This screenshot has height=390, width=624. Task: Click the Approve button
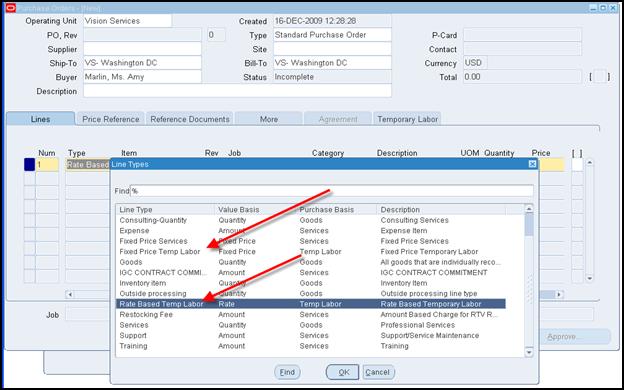pos(576,337)
